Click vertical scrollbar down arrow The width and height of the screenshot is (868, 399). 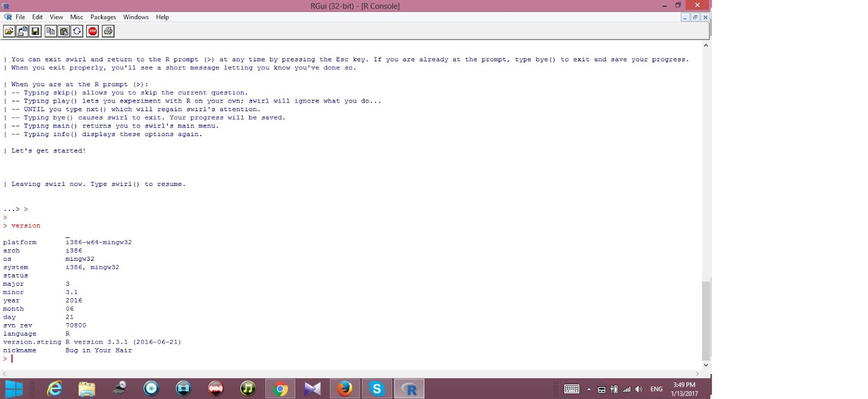point(706,365)
